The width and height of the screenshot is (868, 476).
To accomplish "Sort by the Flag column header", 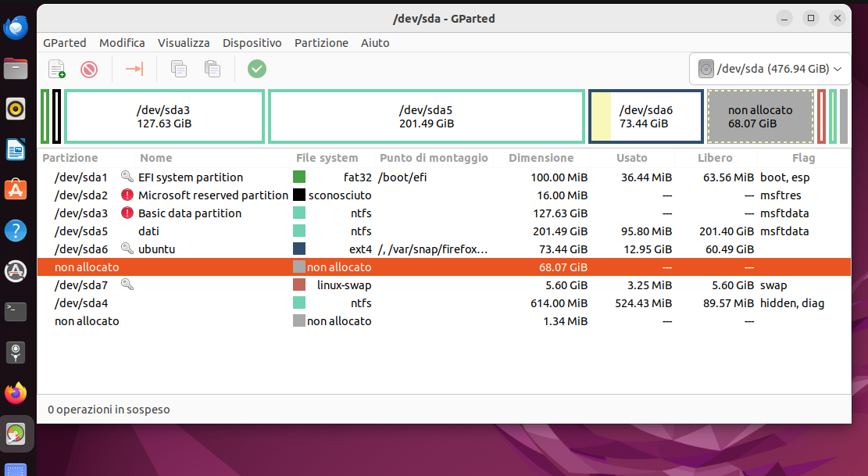I will click(803, 158).
